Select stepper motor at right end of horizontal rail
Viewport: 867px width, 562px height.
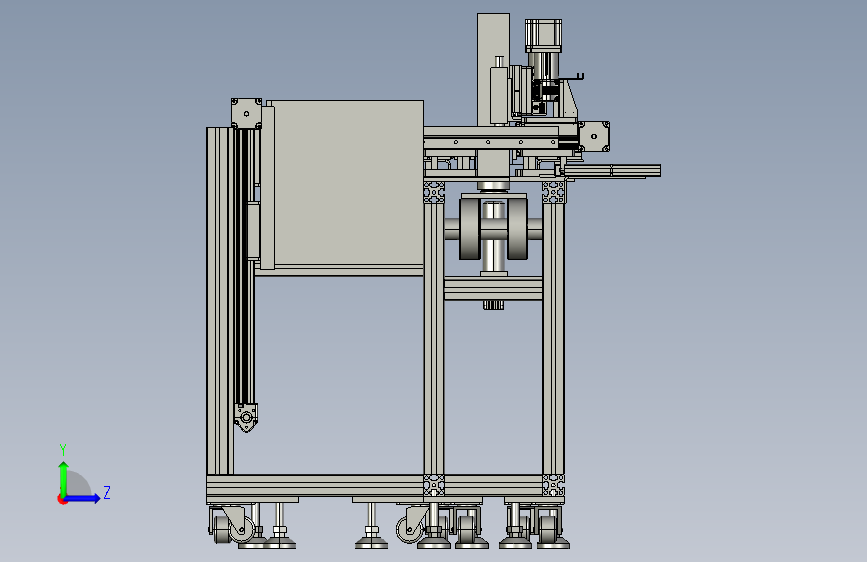pos(594,136)
